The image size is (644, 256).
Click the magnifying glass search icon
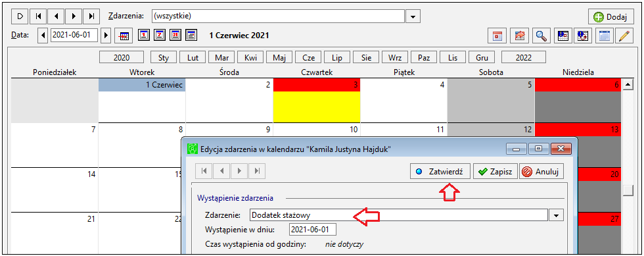point(542,36)
